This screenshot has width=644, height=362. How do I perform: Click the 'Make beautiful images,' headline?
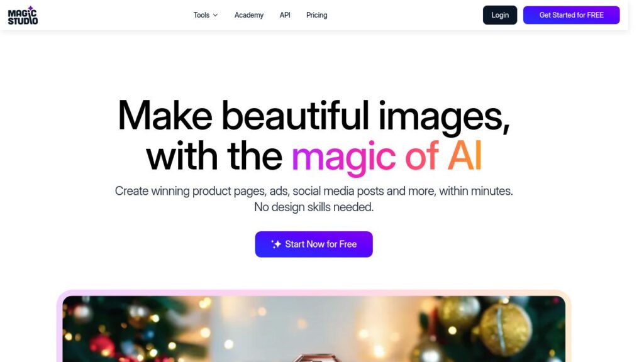point(314,116)
